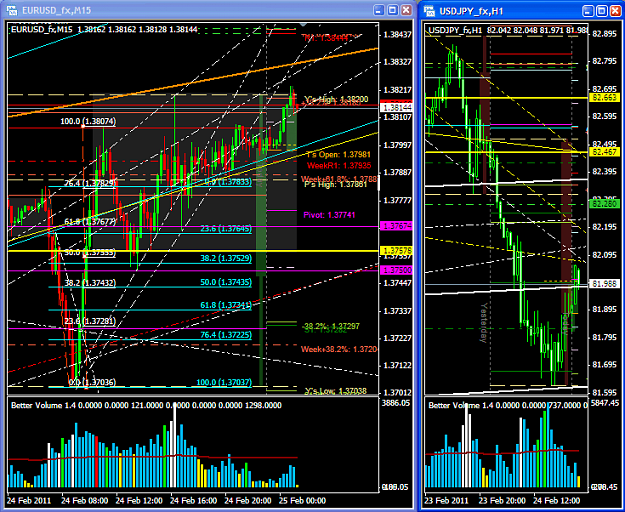Screen dimensions: 625x512
Task: Select cyan Fibonacci label 61.8 (1.37341)
Action: (226, 305)
